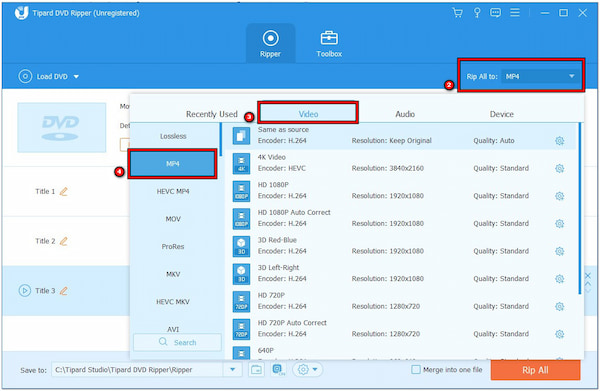Viewport: 600px width, 391px height.
Task: Click the Rip All button
Action: point(535,370)
